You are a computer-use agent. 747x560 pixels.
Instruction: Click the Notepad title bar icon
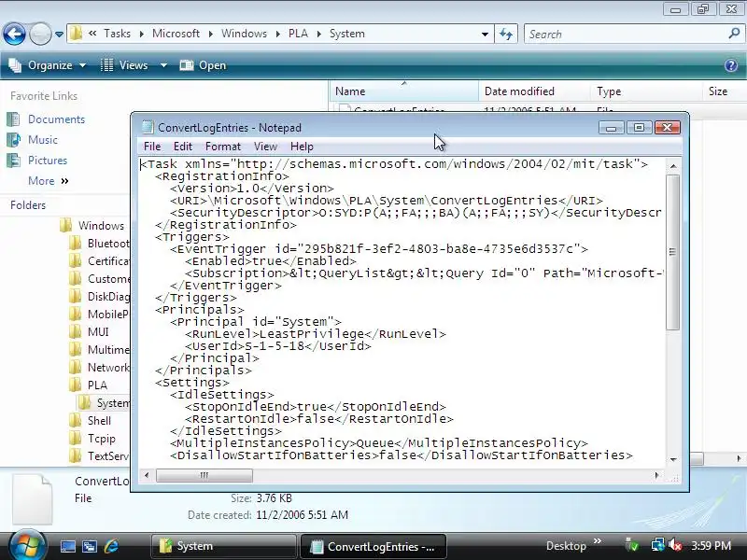(x=148, y=127)
